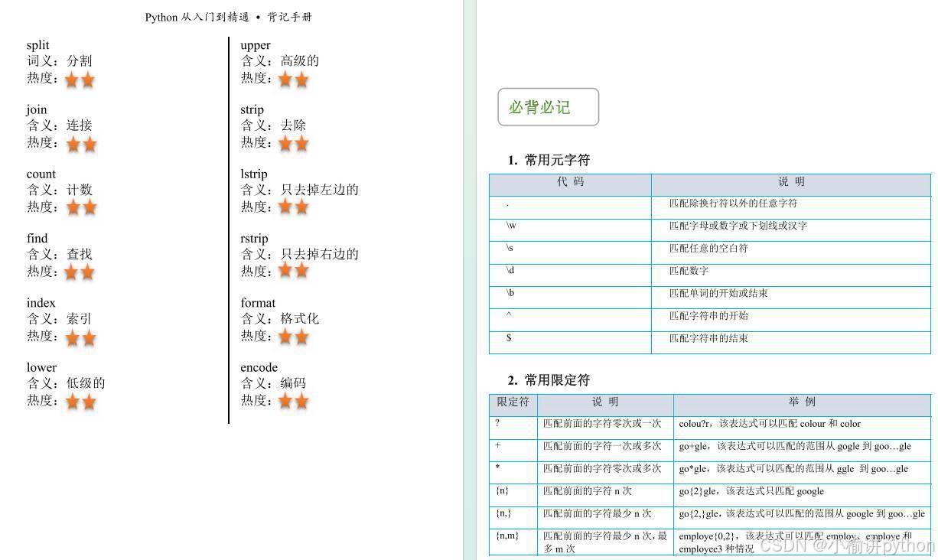Select the word 'lstrip'
Screen dimensions: 938x560
(x=254, y=174)
